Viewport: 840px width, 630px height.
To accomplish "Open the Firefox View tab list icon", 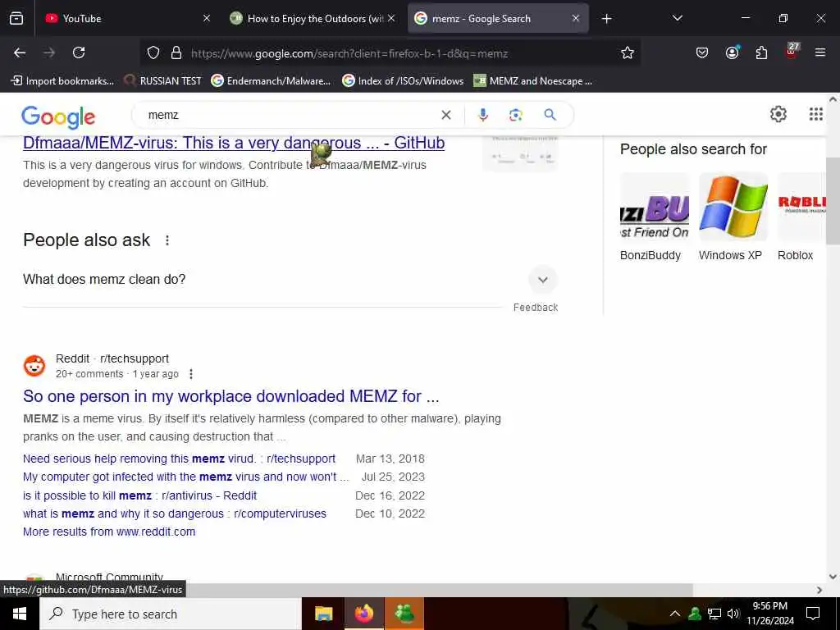I will (x=16, y=19).
